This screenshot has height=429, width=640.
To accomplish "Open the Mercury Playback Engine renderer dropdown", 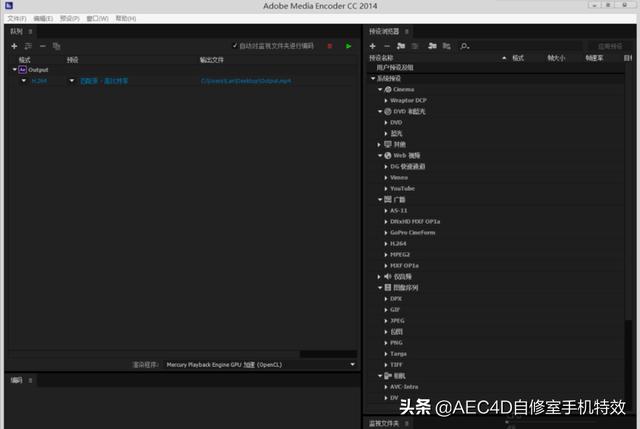I will point(353,365).
